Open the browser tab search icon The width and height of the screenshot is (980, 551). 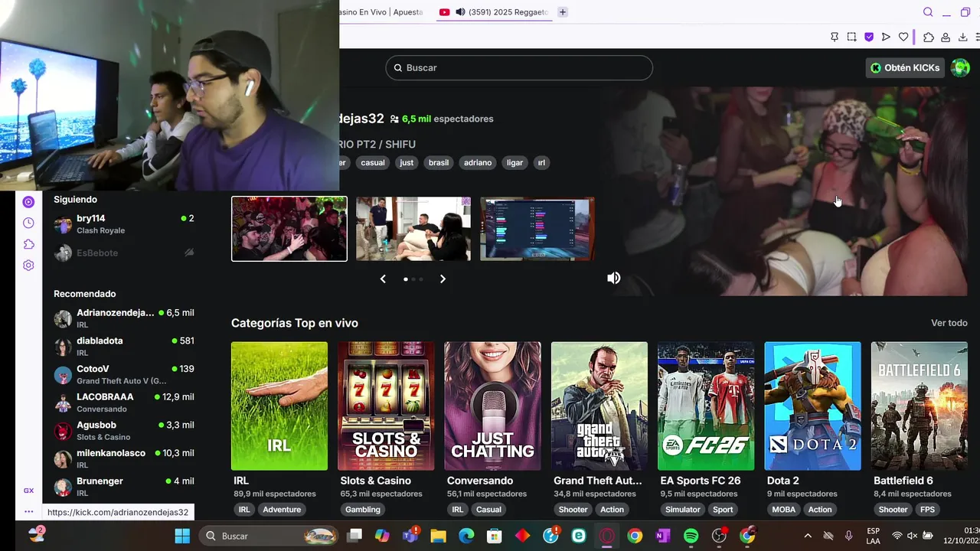(x=928, y=12)
